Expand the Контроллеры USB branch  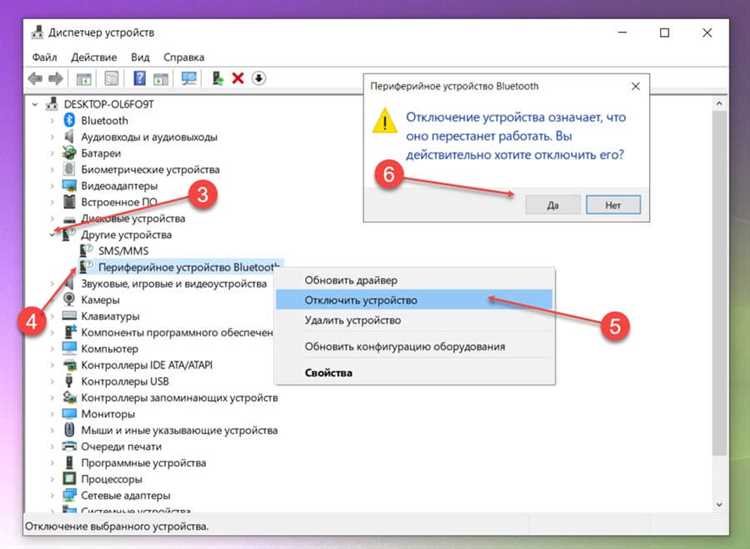pyautogui.click(x=52, y=381)
